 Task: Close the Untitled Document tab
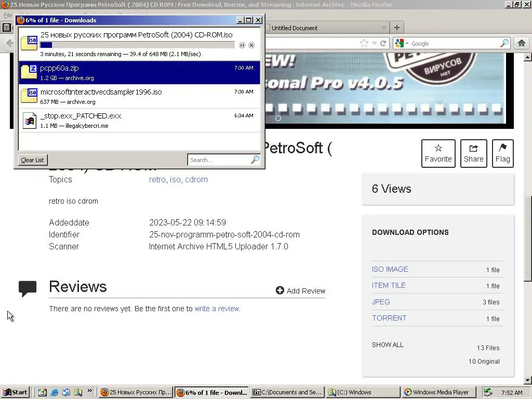point(384,28)
